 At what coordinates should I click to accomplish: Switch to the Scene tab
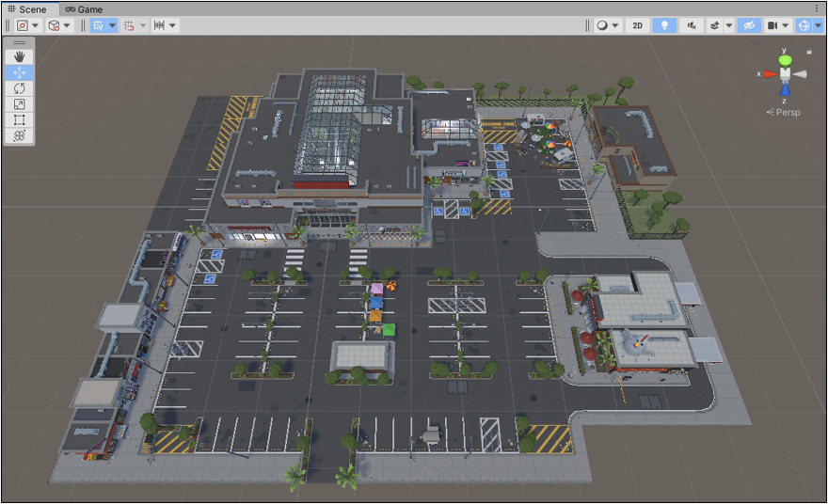click(x=26, y=8)
